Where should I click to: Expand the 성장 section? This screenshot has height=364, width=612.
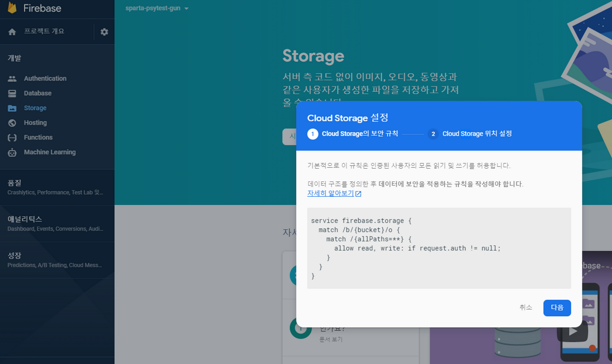(57, 260)
